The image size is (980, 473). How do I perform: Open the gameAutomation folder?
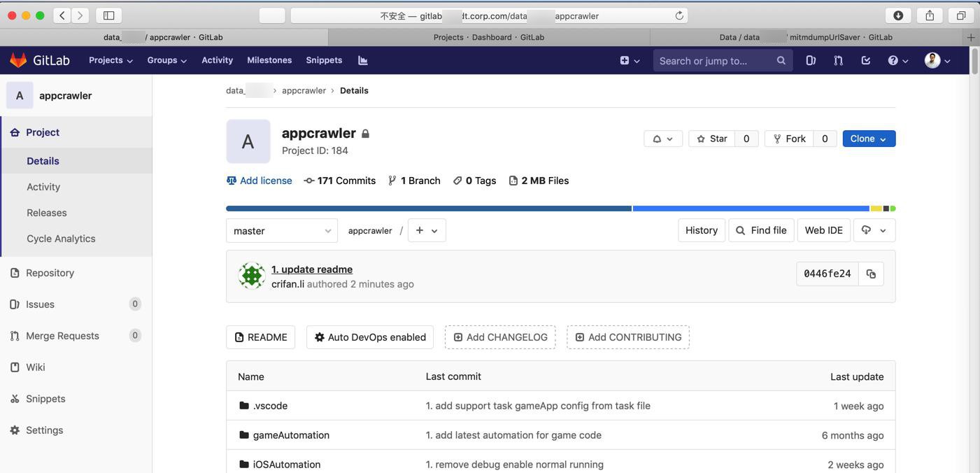pos(291,435)
